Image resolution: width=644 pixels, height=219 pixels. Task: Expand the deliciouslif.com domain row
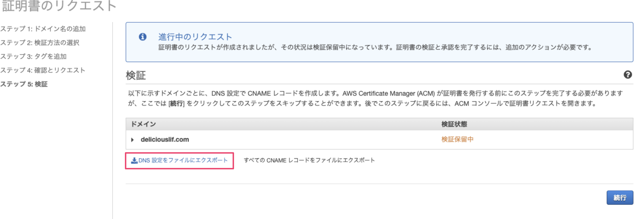pos(133,140)
